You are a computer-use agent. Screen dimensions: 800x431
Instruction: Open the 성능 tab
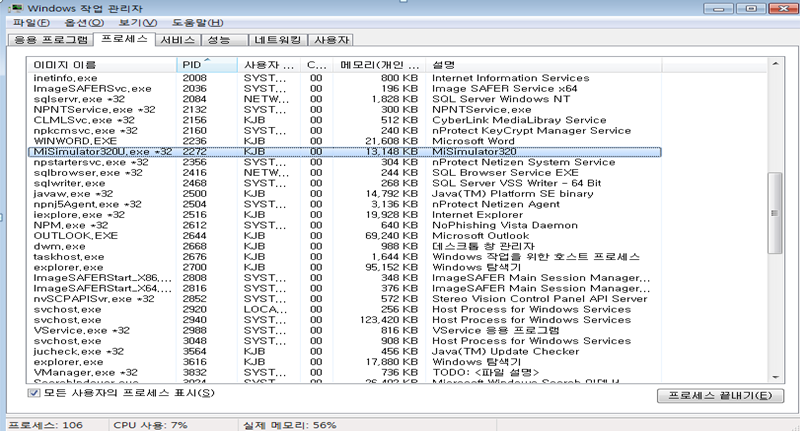pyautogui.click(x=217, y=40)
